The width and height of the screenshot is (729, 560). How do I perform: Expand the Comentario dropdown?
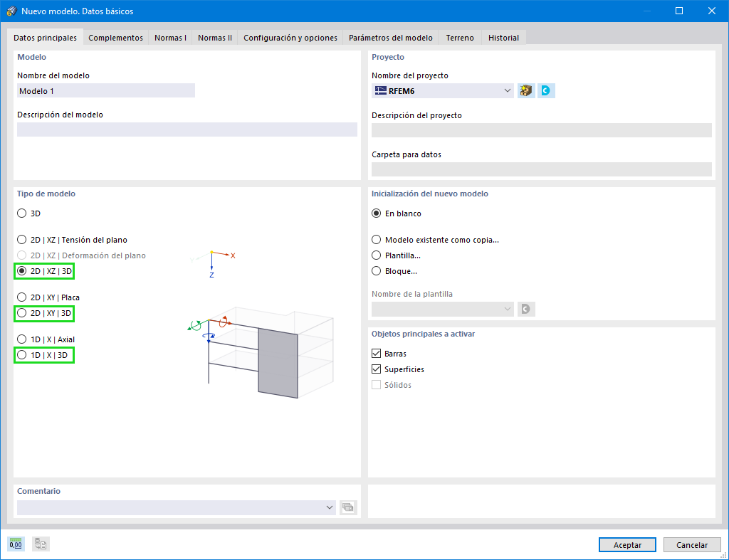click(328, 507)
